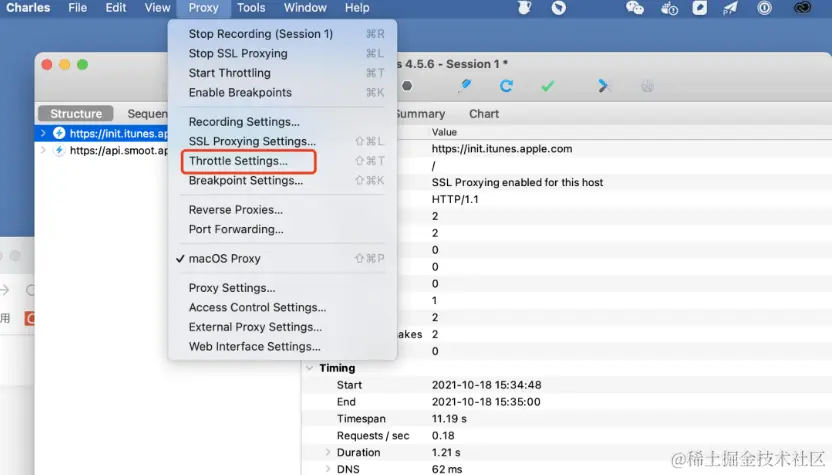Click the HTTP/1.1 value
Screen dimensions: 832x475
pyautogui.click(x=455, y=199)
